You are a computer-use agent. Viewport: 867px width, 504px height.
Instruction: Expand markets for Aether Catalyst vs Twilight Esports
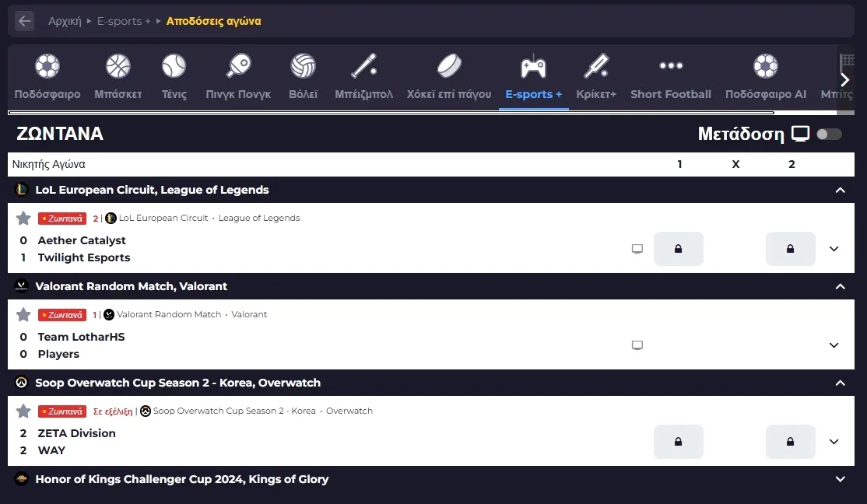834,249
